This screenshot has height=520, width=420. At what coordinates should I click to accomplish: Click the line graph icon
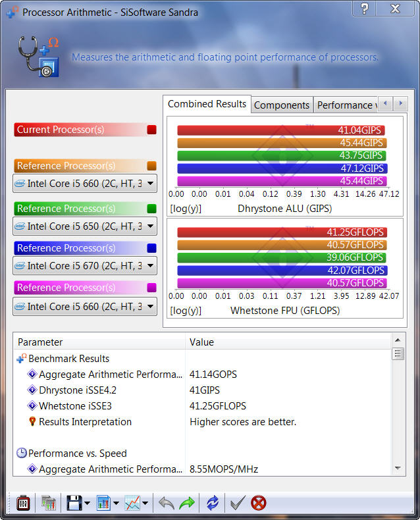point(132,503)
